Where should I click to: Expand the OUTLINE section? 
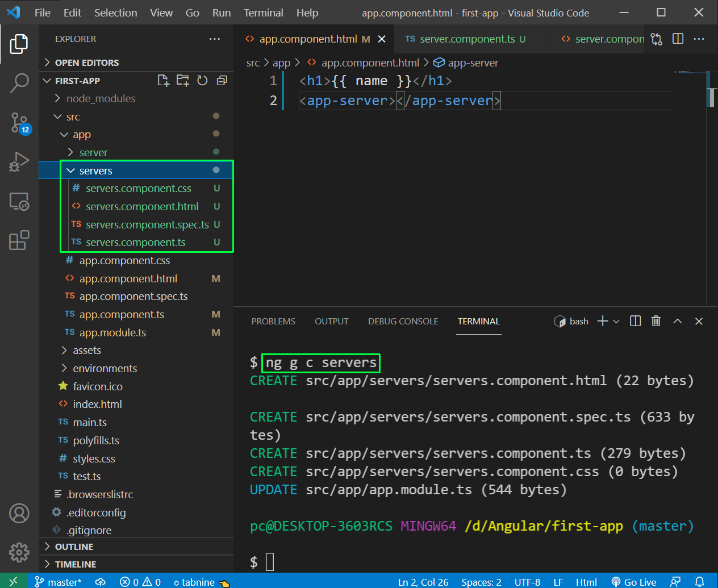point(136,547)
